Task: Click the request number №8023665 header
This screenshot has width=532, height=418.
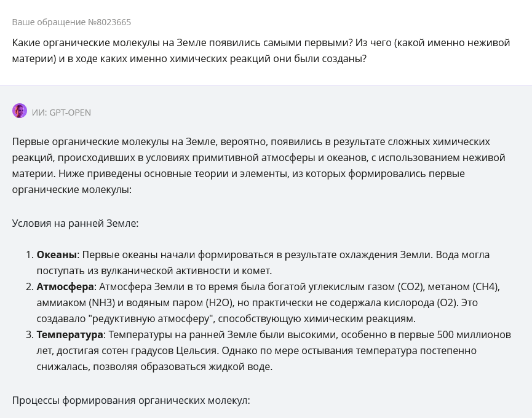Action: (71, 22)
